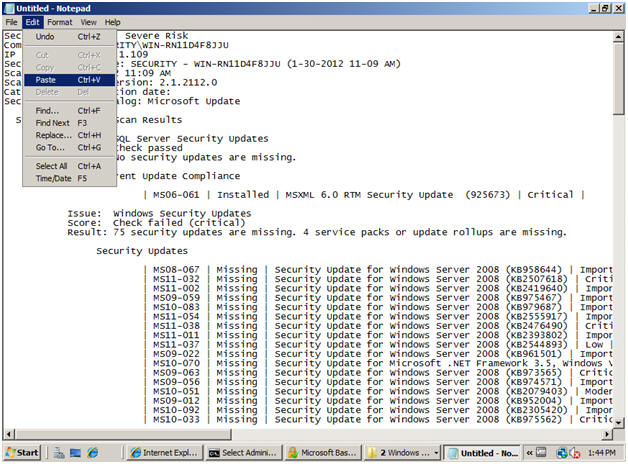Choose Go To... in Edit menu
The height and width of the screenshot is (464, 628).
69,148
